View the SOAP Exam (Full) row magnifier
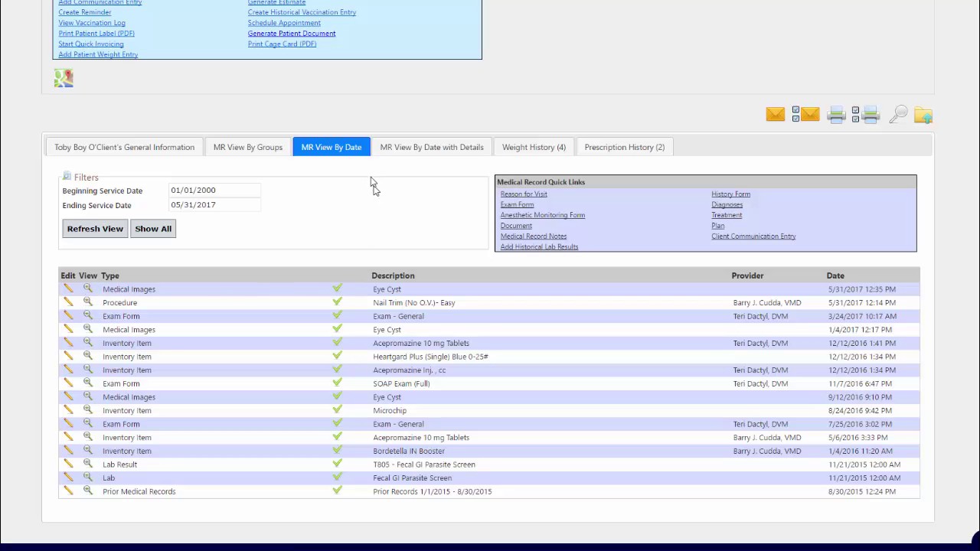980x551 pixels. point(88,383)
